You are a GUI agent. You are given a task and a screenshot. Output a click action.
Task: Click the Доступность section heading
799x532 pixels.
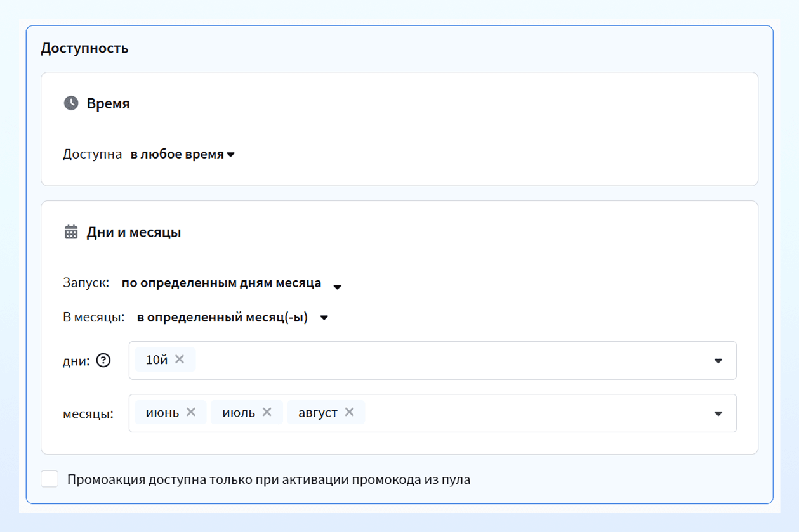click(84, 48)
